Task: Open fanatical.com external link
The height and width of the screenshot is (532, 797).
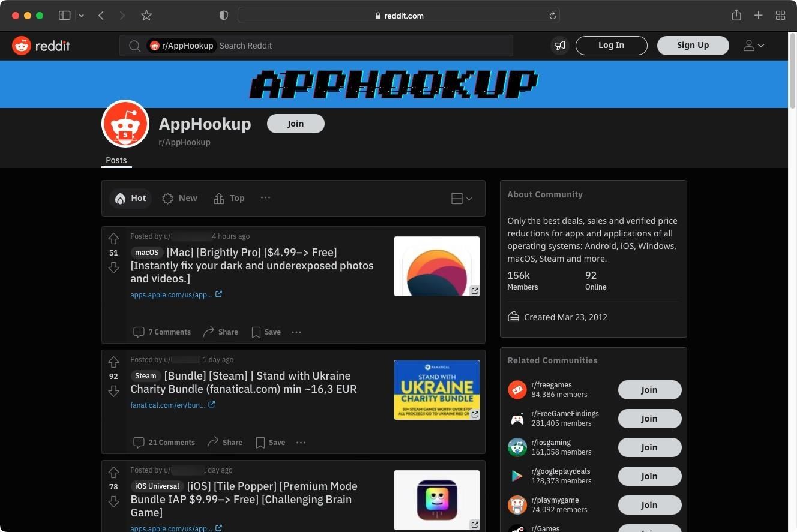Action: coord(172,405)
